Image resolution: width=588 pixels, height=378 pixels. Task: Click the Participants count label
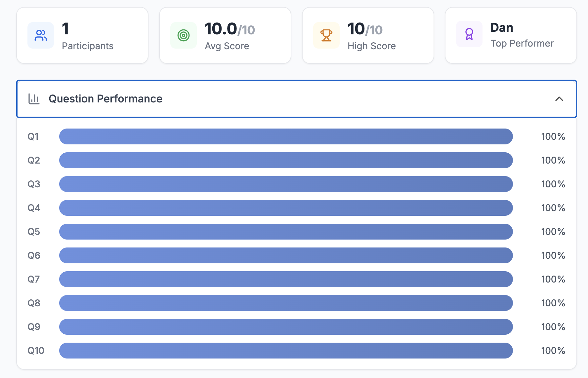pos(88,46)
